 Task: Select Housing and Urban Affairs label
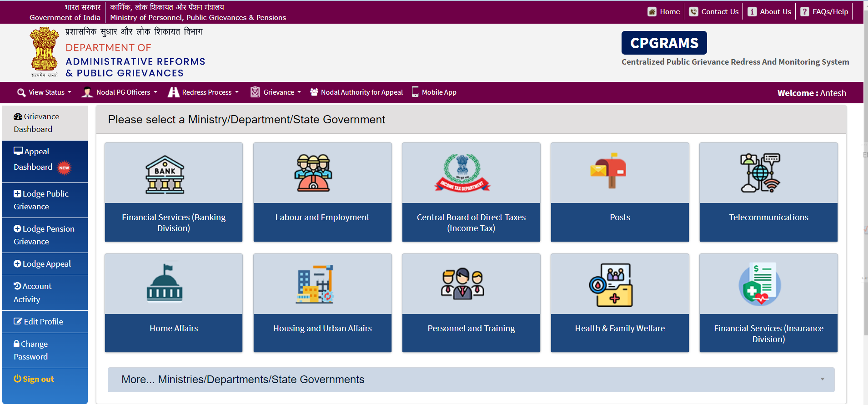point(322,329)
